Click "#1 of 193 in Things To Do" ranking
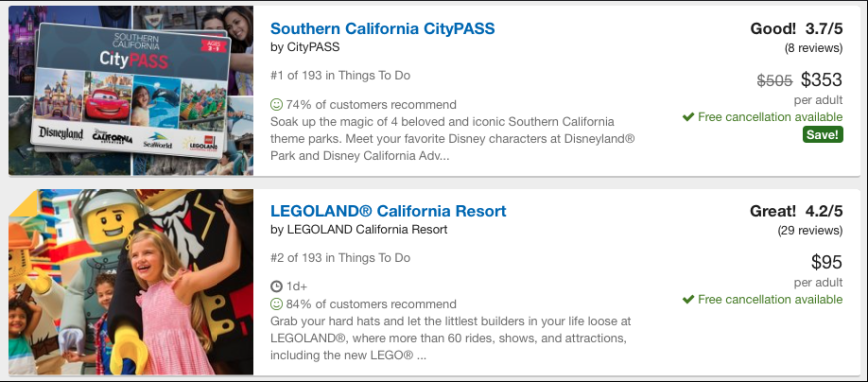The height and width of the screenshot is (382, 868). tap(340, 75)
